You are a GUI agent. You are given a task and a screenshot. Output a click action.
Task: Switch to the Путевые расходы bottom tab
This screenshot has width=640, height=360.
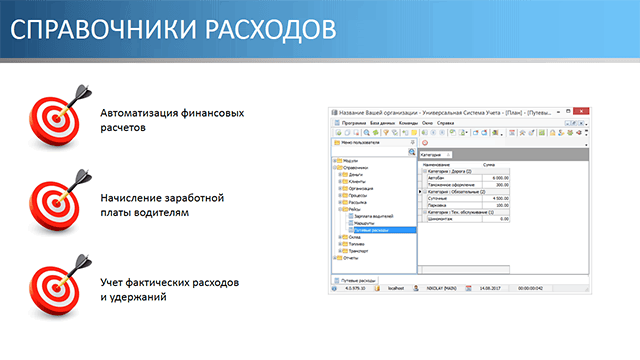coord(355,280)
